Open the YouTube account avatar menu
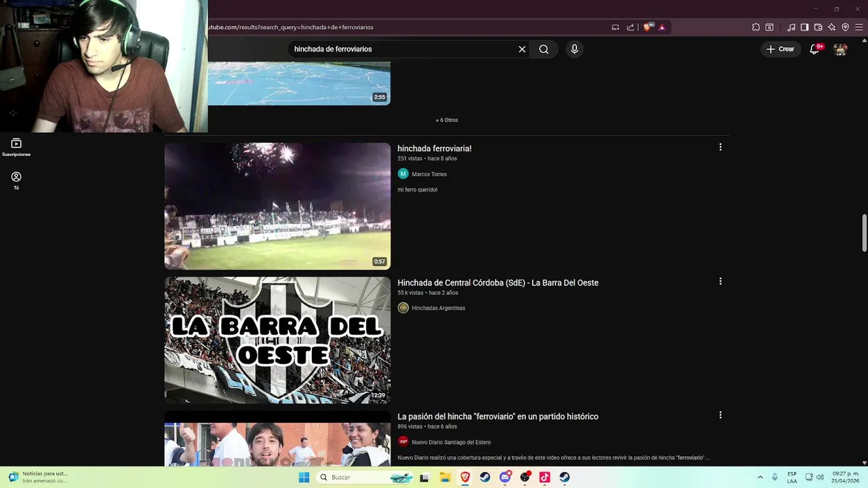 (840, 49)
